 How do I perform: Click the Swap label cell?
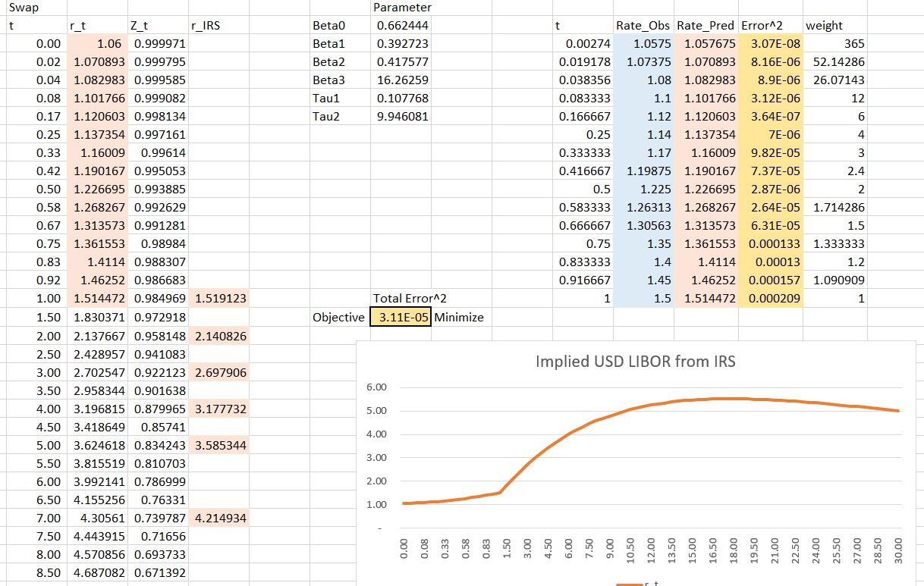[21, 8]
